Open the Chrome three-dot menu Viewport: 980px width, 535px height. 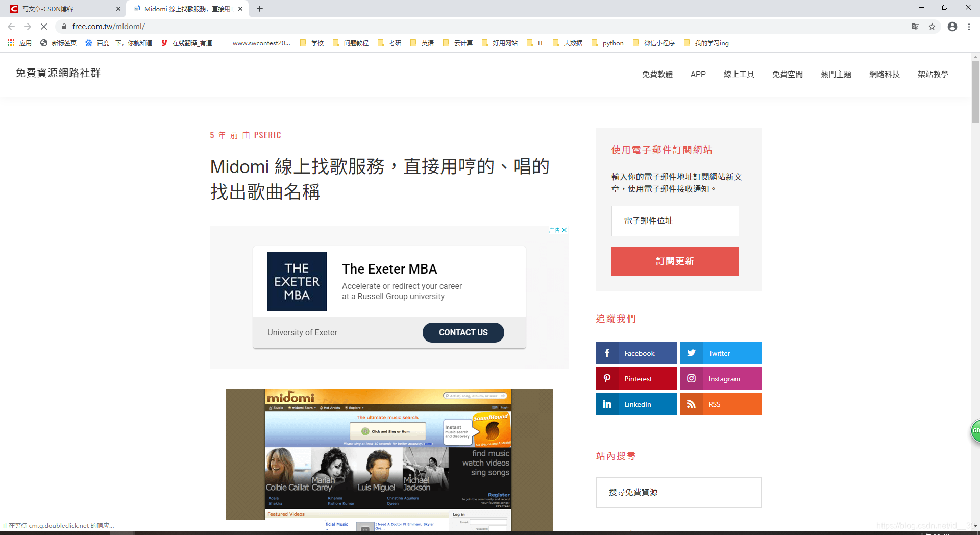pos(969,27)
